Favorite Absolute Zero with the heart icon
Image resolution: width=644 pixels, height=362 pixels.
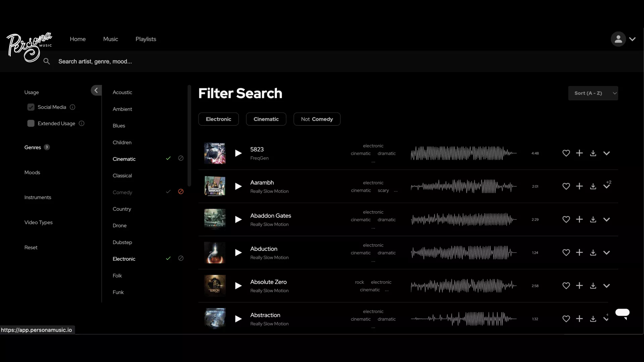(x=566, y=286)
